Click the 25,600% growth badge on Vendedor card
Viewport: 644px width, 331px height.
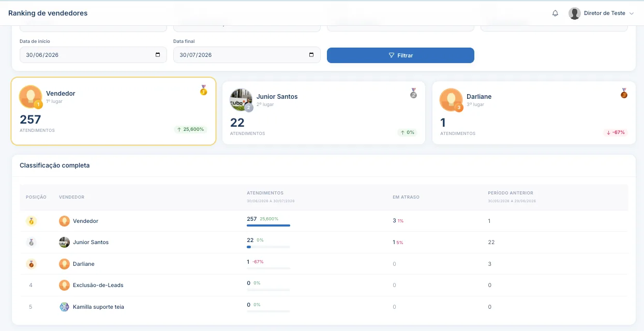[190, 129]
